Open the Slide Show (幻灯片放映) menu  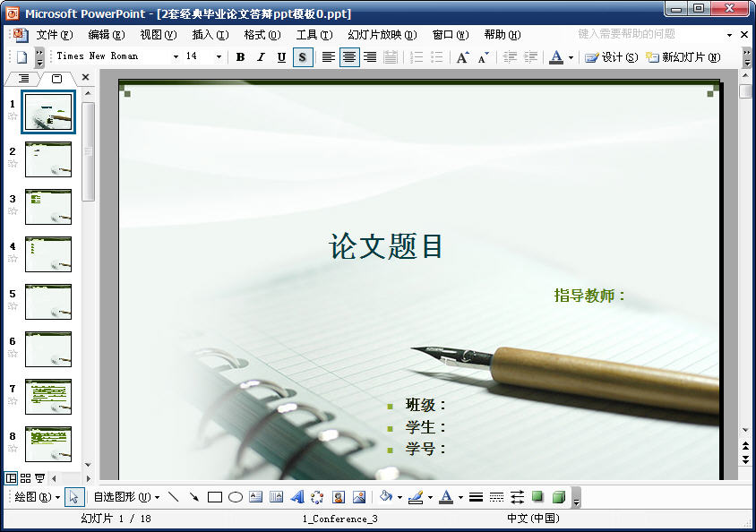click(x=382, y=35)
